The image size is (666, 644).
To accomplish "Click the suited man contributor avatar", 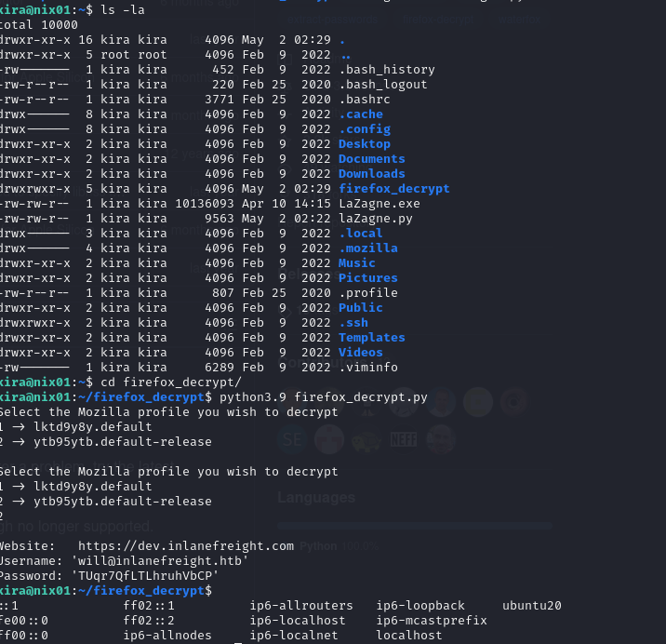I will tap(441, 402).
